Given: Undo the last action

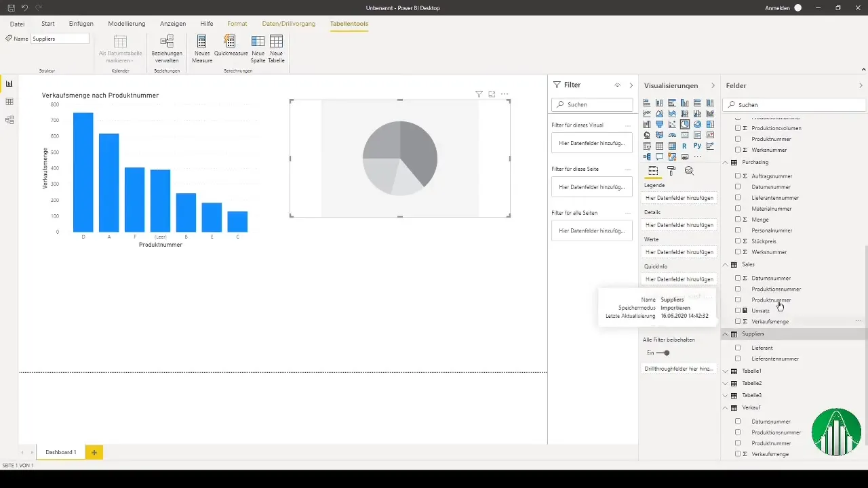Looking at the screenshot, I should coord(24,7).
